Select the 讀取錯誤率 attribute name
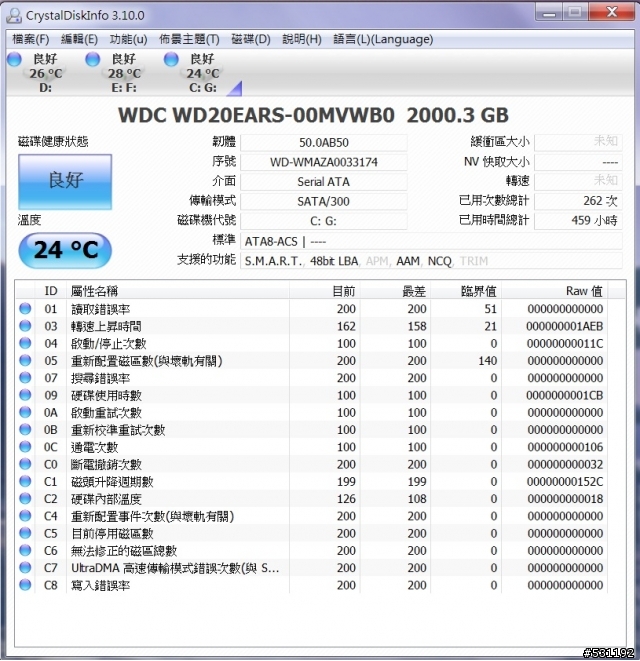The image size is (640, 661). pyautogui.click(x=100, y=309)
